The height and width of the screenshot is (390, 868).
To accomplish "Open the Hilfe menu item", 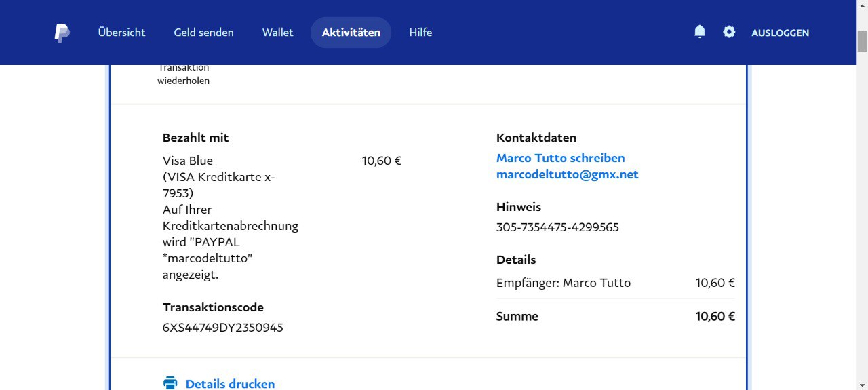I will pyautogui.click(x=420, y=33).
